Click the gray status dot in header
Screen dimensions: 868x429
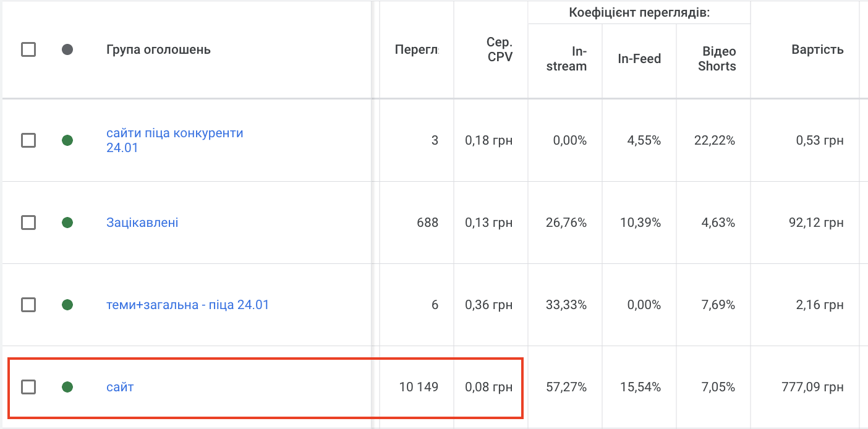tap(67, 49)
